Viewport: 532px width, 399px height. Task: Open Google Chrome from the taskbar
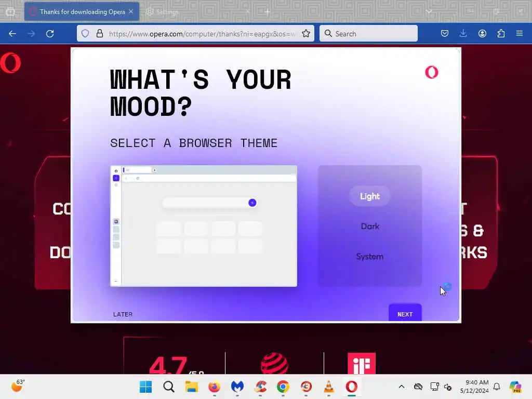[283, 387]
